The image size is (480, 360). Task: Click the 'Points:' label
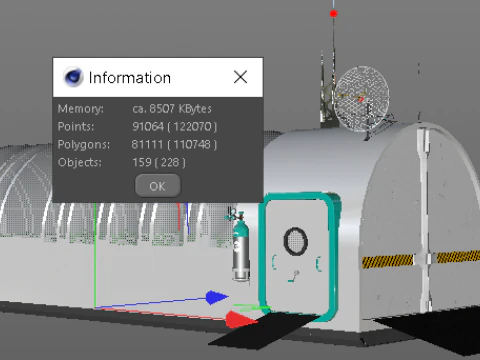[x=76, y=126]
